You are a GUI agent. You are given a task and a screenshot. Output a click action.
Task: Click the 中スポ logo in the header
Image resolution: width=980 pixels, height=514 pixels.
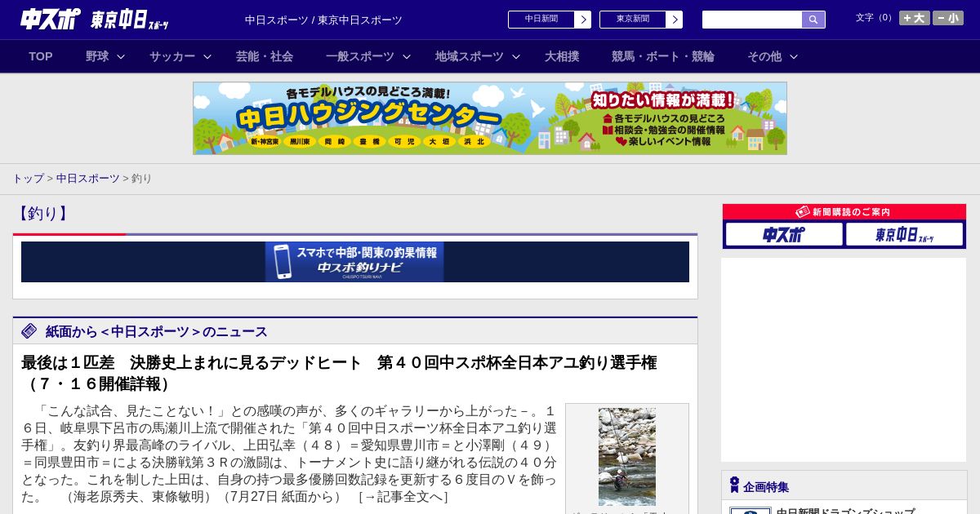tap(51, 19)
